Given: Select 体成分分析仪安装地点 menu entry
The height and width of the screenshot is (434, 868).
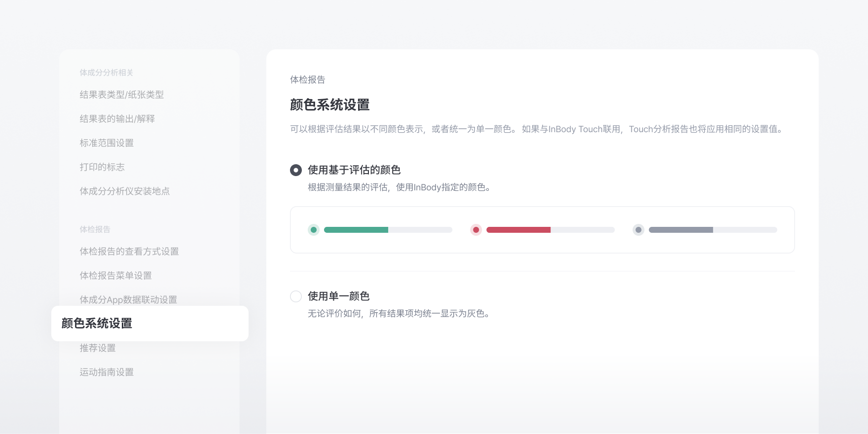Looking at the screenshot, I should [x=125, y=191].
